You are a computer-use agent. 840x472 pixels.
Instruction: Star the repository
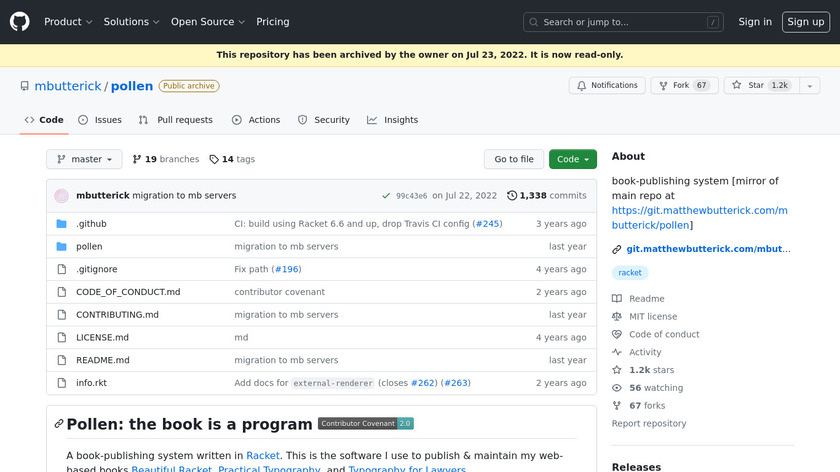tap(761, 85)
